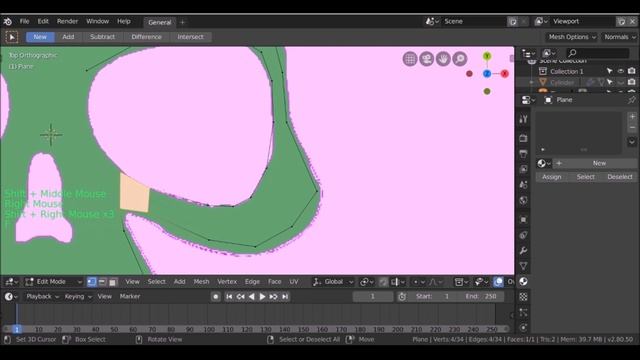Open the Global transform orientation dropdown
The width and height of the screenshot is (640, 360).
click(x=333, y=282)
